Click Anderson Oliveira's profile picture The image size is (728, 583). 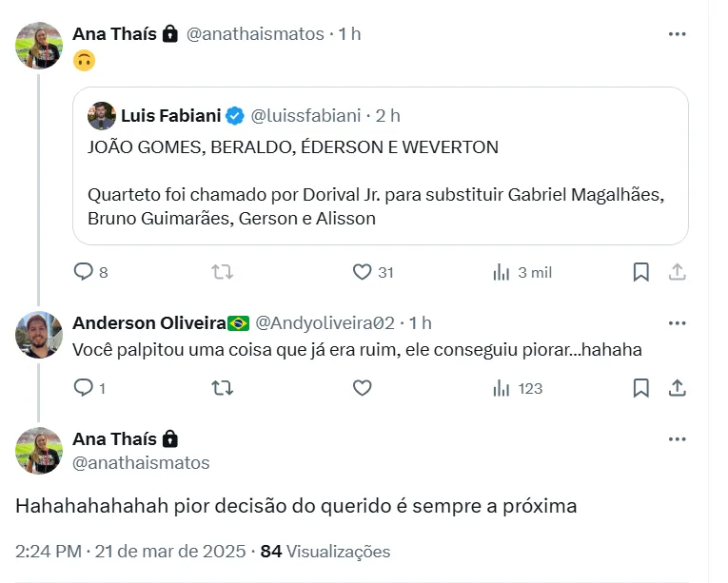pyautogui.click(x=39, y=335)
